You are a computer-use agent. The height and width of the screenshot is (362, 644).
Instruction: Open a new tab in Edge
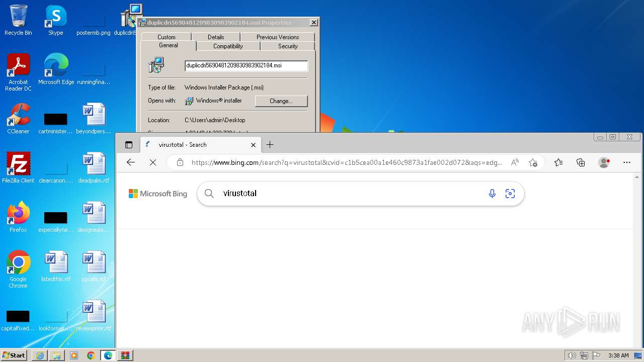270,145
